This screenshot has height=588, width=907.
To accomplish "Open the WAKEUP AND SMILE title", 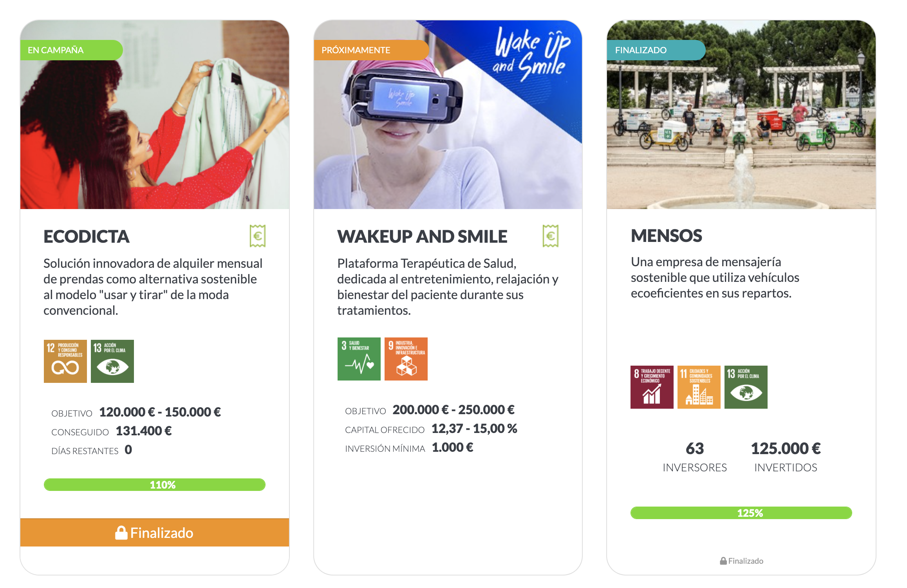I will 422,236.
